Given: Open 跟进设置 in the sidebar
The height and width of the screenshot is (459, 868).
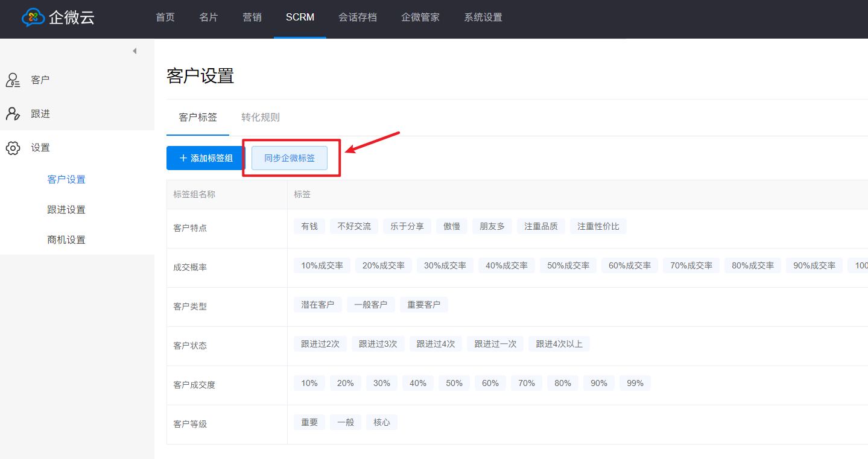Looking at the screenshot, I should [x=66, y=210].
